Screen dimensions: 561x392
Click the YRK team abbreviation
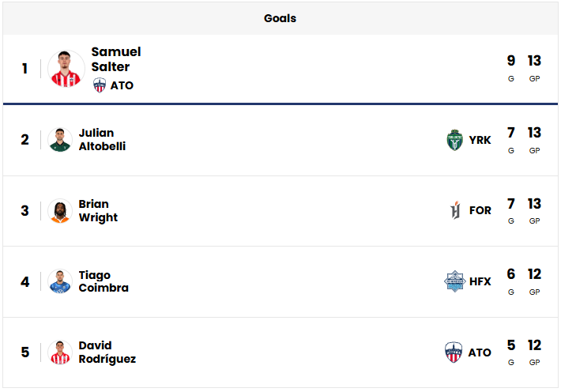coord(480,140)
